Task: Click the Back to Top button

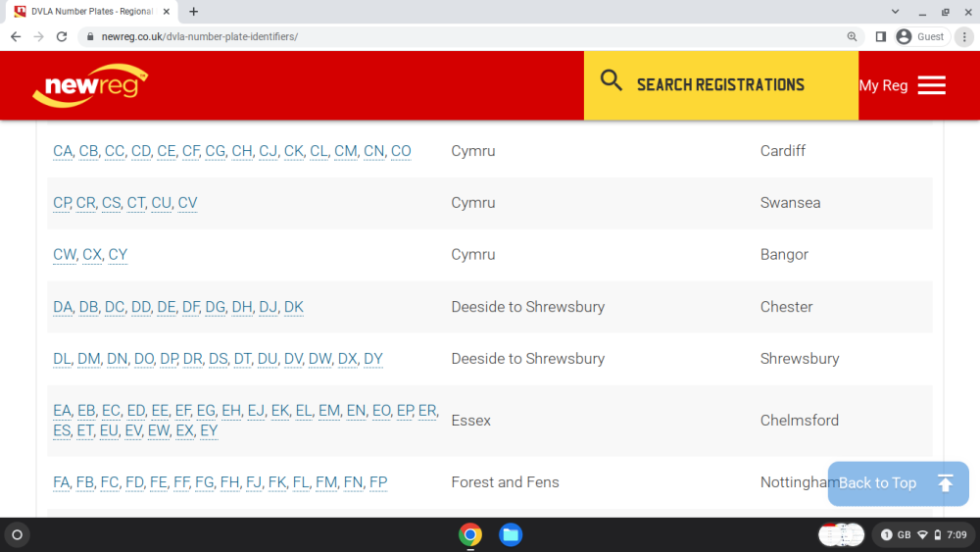Action: pos(898,483)
